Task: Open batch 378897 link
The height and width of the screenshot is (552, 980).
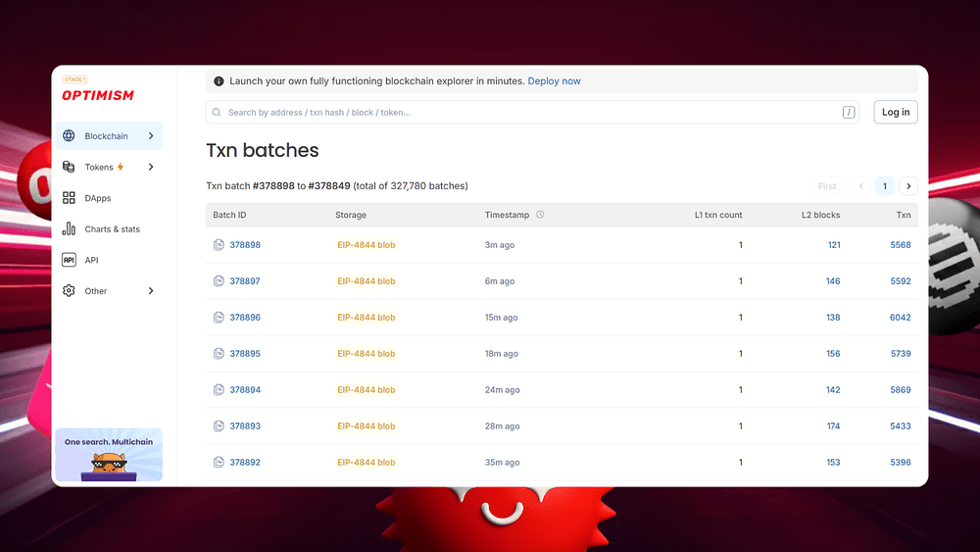Action: (245, 281)
